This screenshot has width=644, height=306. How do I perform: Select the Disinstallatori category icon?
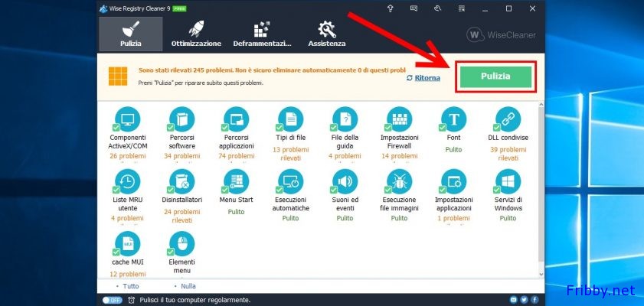(181, 181)
